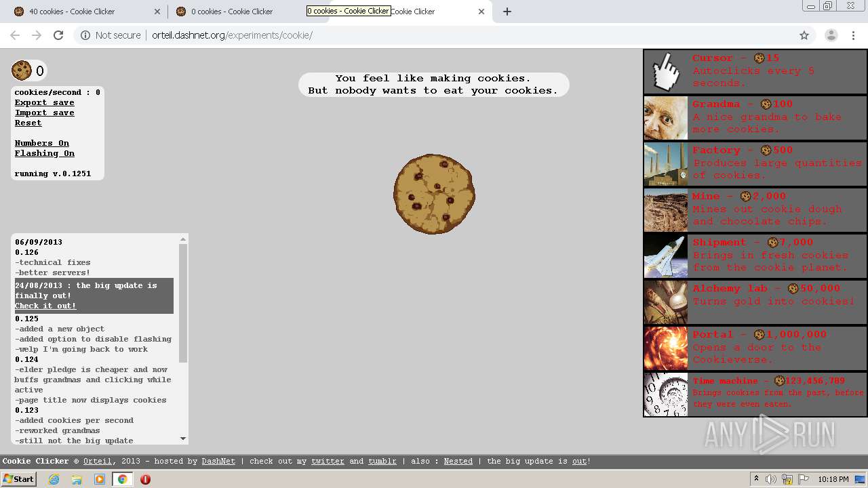This screenshot has height=488, width=868.
Task: Open the Check it out! update link
Action: point(46,306)
